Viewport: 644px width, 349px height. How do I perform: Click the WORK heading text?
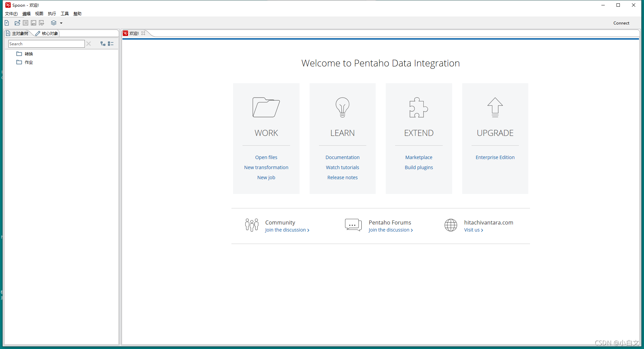(x=266, y=133)
